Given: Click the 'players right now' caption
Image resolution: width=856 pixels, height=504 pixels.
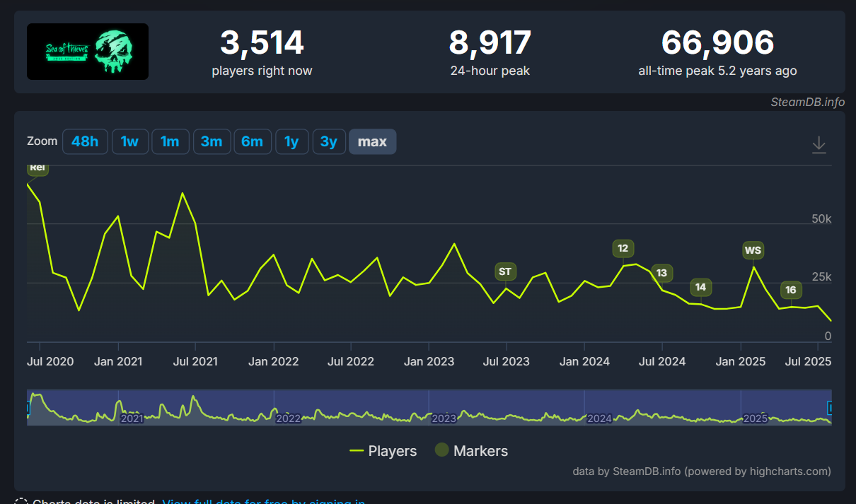Looking at the screenshot, I should [262, 71].
